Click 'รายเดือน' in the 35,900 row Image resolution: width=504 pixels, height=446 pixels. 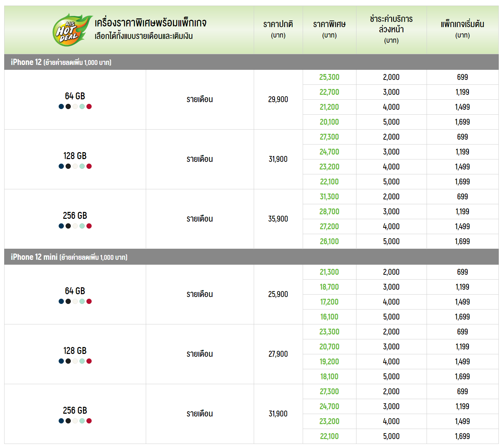pos(200,219)
